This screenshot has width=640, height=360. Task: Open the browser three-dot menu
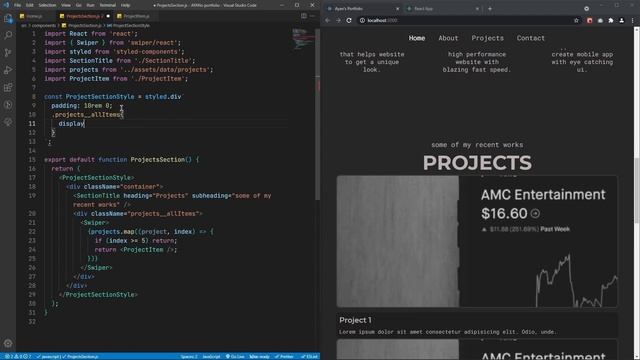click(x=633, y=20)
